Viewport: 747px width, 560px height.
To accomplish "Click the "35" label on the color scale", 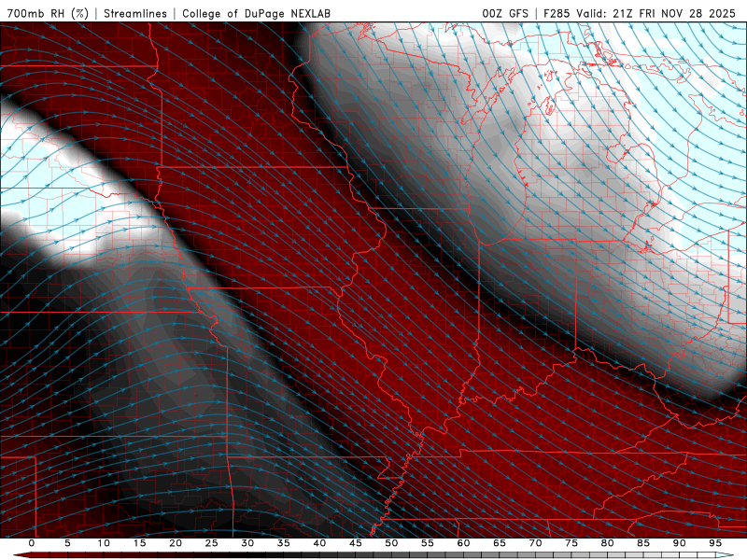I will coord(284,543).
